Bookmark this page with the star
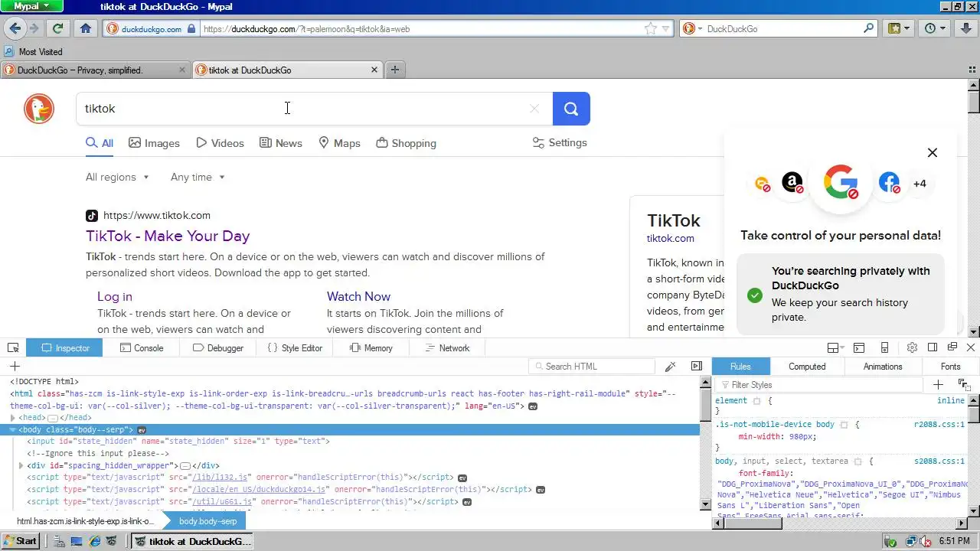Screen dimensions: 980x551 (650, 28)
